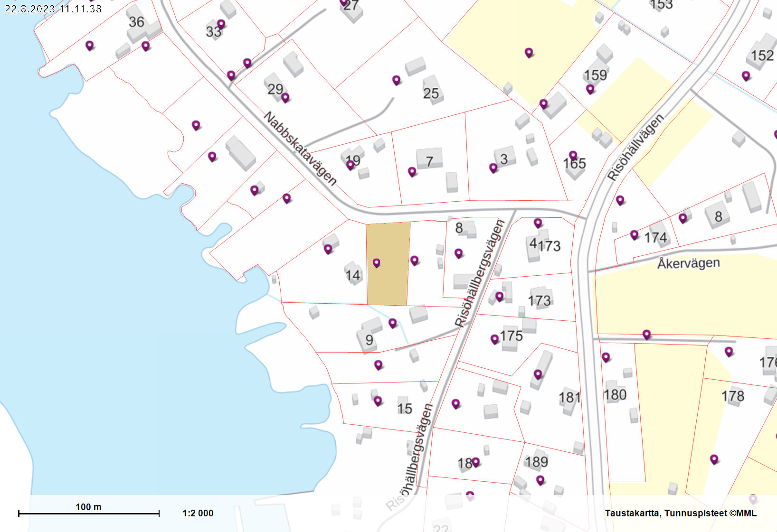
Task: Select the marker above house number 4
Action: tap(538, 223)
